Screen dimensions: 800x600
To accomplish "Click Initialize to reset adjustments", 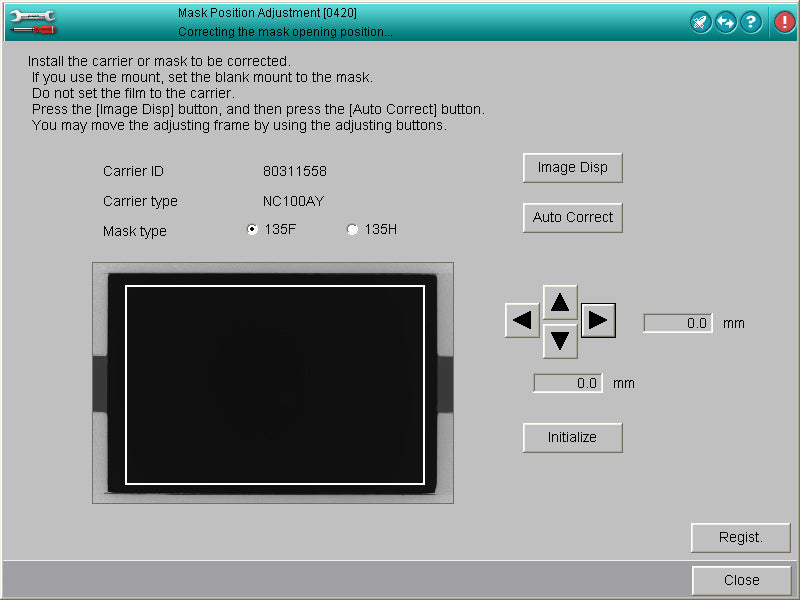I will 572,437.
